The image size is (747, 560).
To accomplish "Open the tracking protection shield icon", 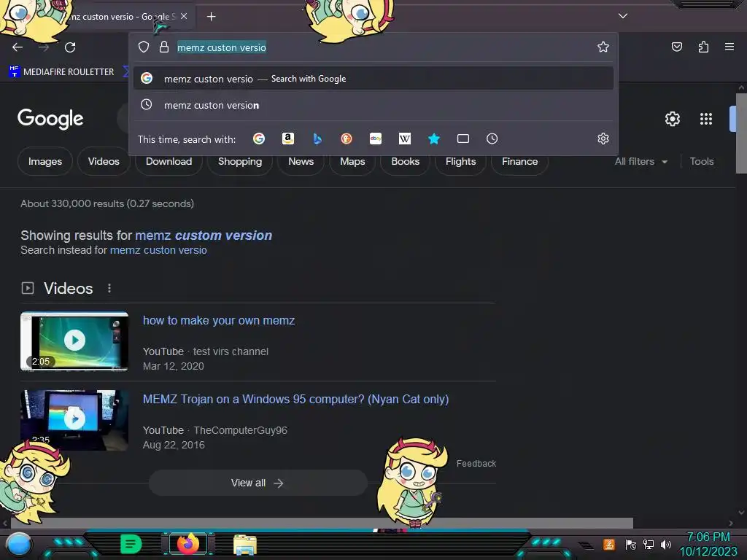I will [144, 47].
